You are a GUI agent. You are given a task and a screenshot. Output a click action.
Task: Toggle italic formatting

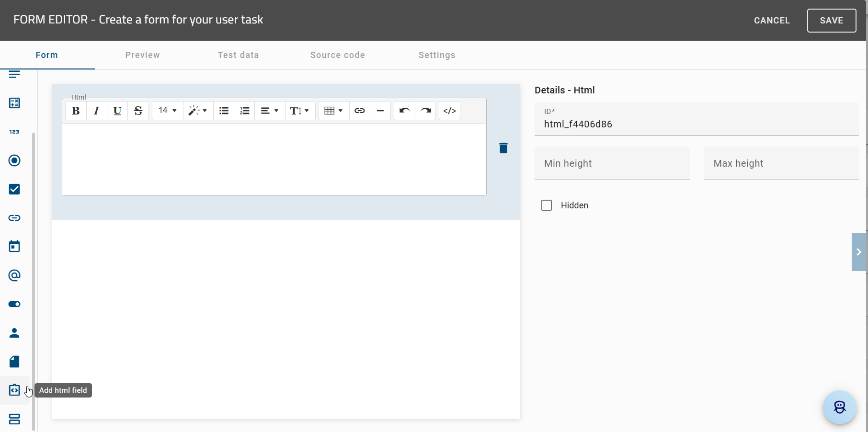point(96,111)
